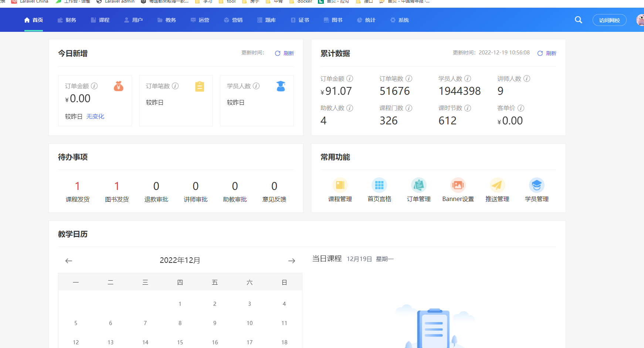The image size is (644, 348).
Task: Click the search magnifier icon
Action: pos(579,20)
